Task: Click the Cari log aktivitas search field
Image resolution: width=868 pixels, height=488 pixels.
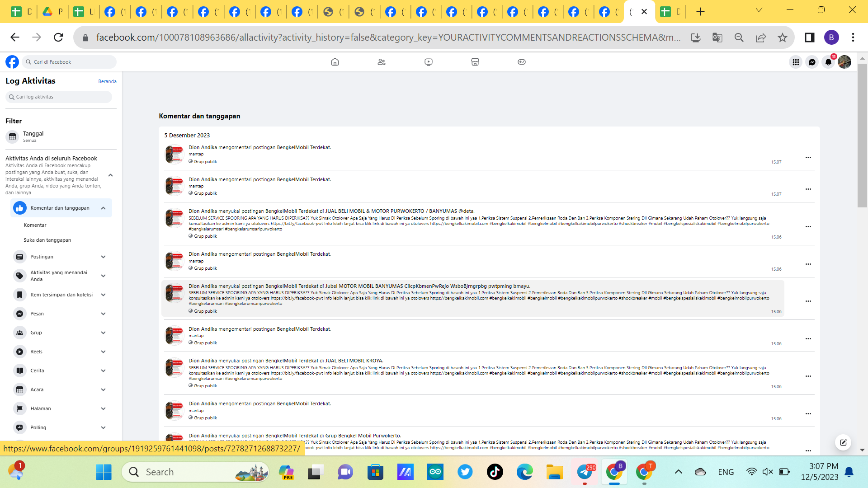Action: [59, 97]
